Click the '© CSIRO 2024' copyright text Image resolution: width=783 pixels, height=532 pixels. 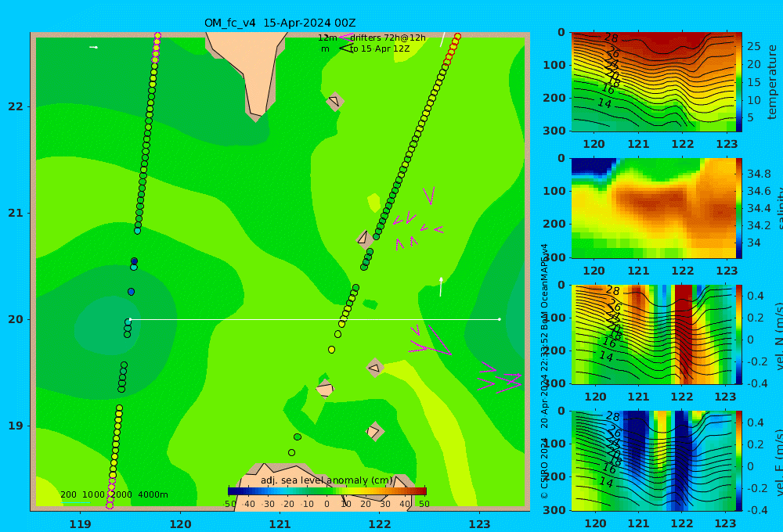[545, 469]
